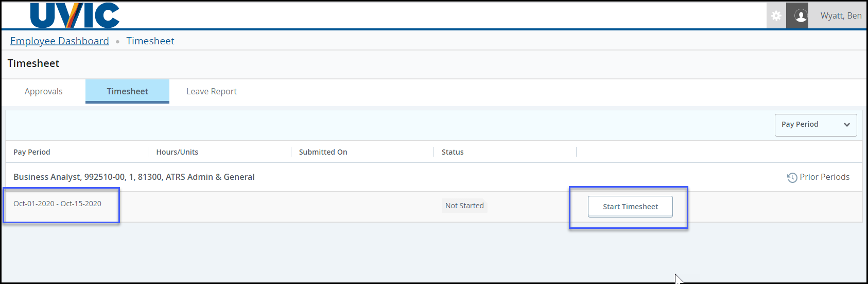Click the Submitted On column header
This screenshot has height=284, width=868.
point(323,152)
